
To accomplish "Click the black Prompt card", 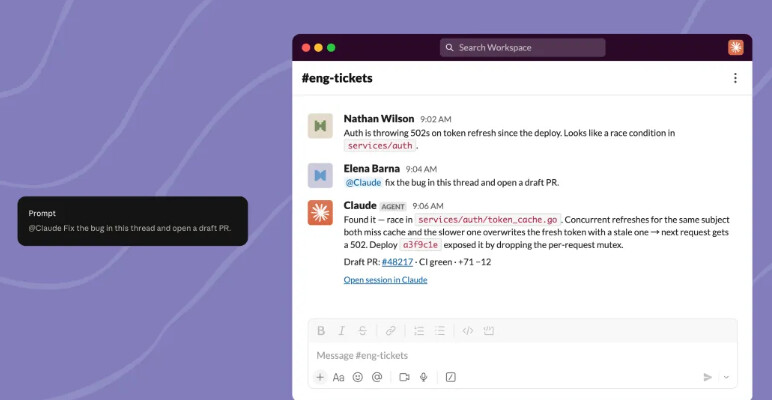I will coord(132,221).
